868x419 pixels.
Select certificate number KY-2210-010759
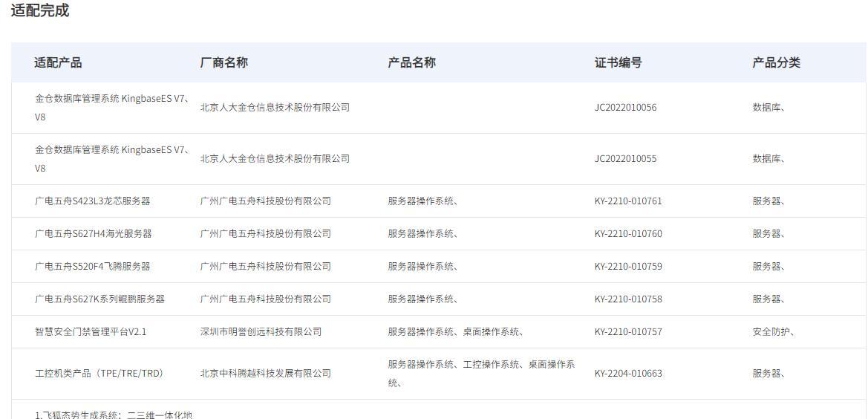point(628,266)
